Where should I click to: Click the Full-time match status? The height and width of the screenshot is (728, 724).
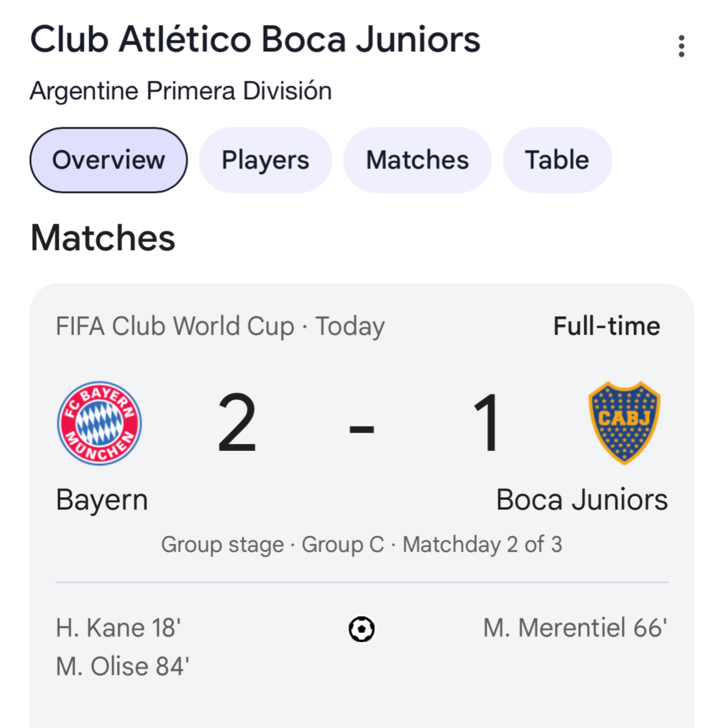[607, 326]
